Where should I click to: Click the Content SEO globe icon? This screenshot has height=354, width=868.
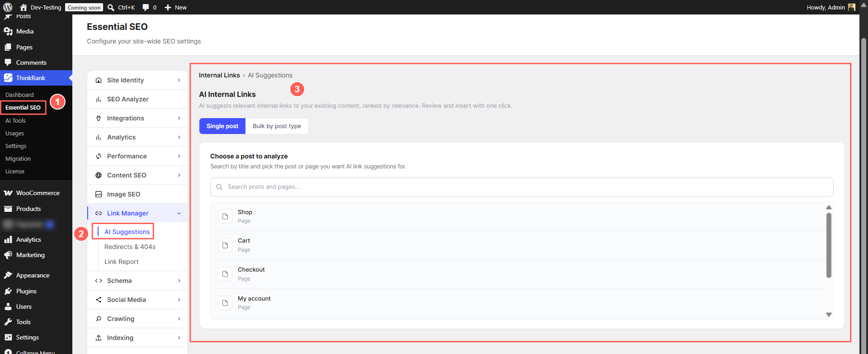click(x=99, y=175)
